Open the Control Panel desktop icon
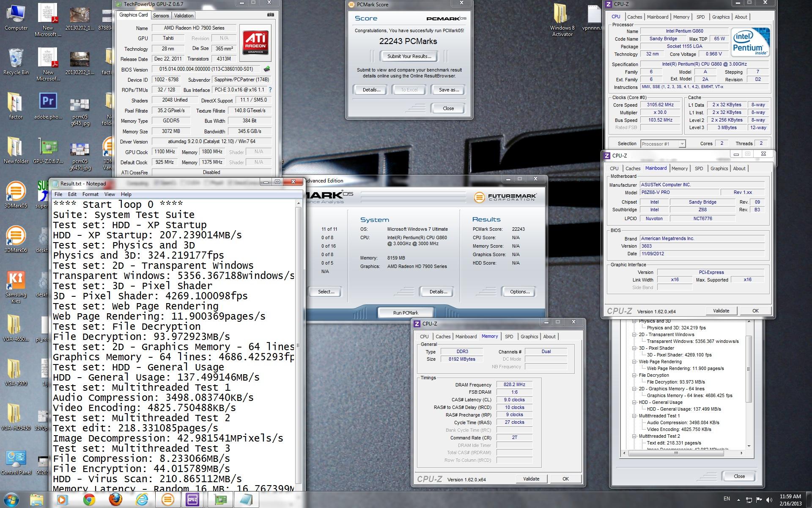This screenshot has height=508, width=812. coord(16,461)
